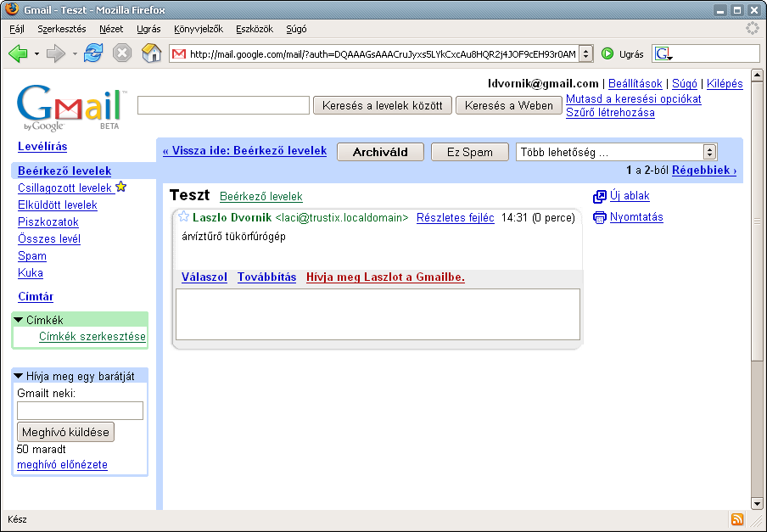Open the Könyvjelzők menu
Screen dimensions: 767x532
[199, 29]
